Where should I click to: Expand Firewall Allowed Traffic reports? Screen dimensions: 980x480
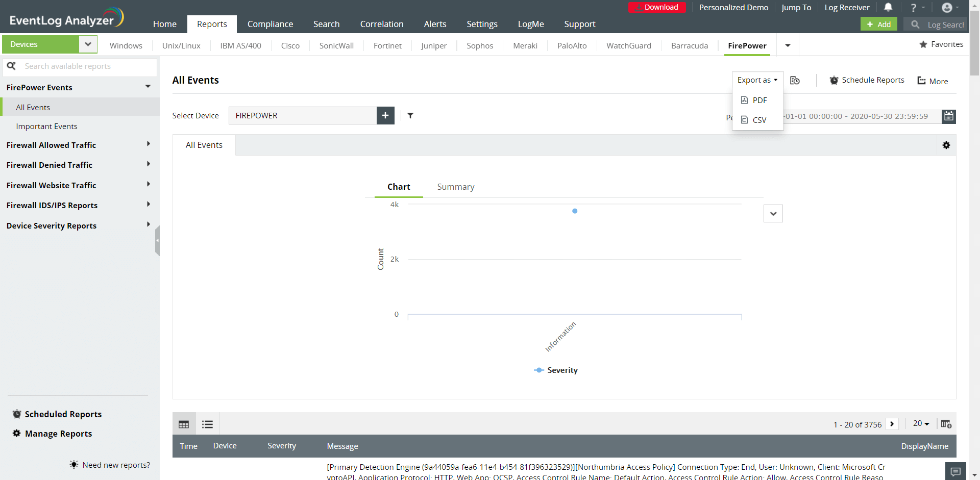[149, 144]
